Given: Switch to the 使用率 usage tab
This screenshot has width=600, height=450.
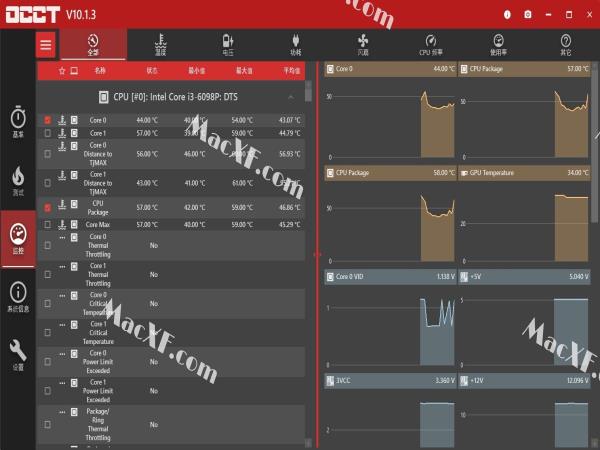Looking at the screenshot, I should pos(498,45).
